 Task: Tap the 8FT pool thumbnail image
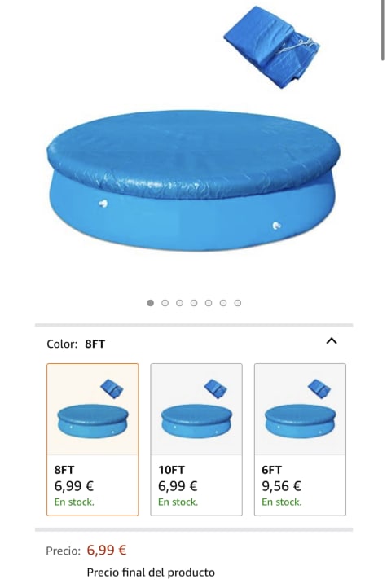point(93,410)
